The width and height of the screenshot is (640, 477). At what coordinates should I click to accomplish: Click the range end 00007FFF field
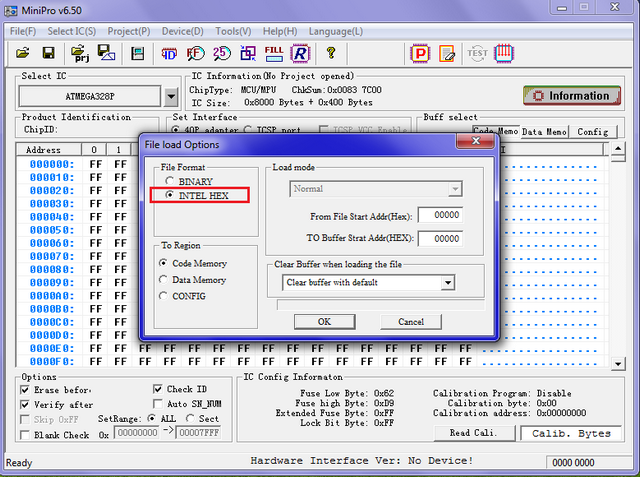(x=199, y=433)
